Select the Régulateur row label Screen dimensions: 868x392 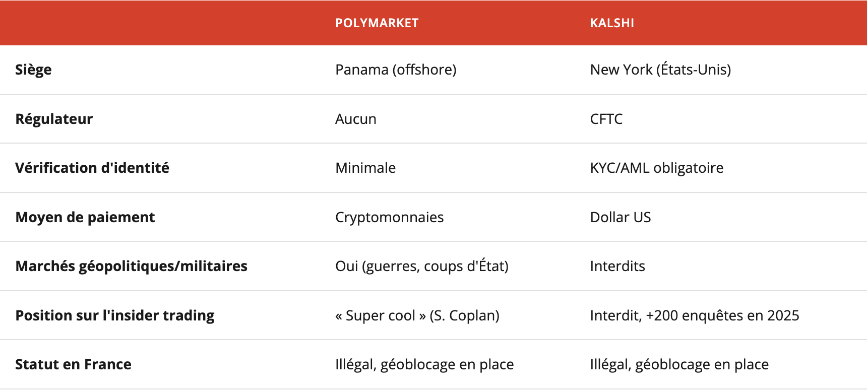click(x=54, y=119)
